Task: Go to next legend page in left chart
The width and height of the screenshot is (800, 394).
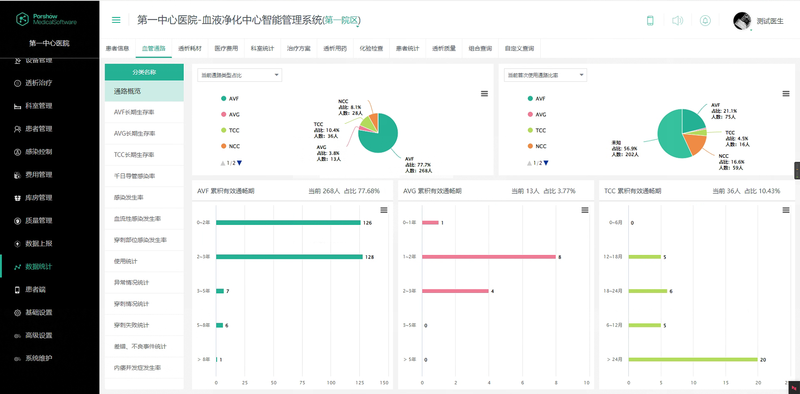Action: (239, 163)
